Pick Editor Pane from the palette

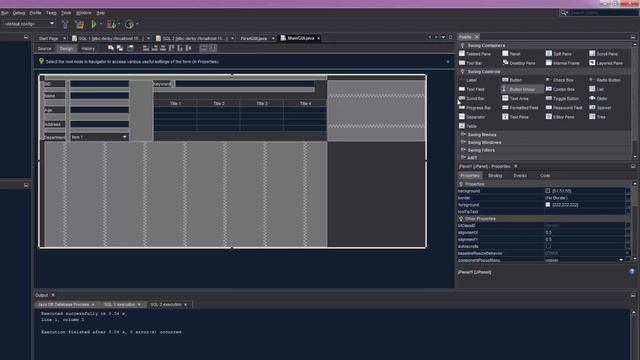[x=560, y=117]
